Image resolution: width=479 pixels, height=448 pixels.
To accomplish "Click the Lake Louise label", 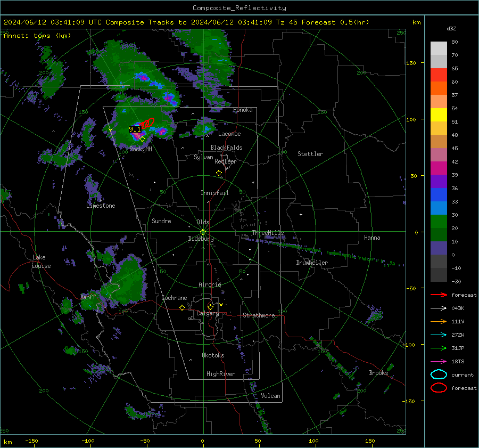I will 41,262.
